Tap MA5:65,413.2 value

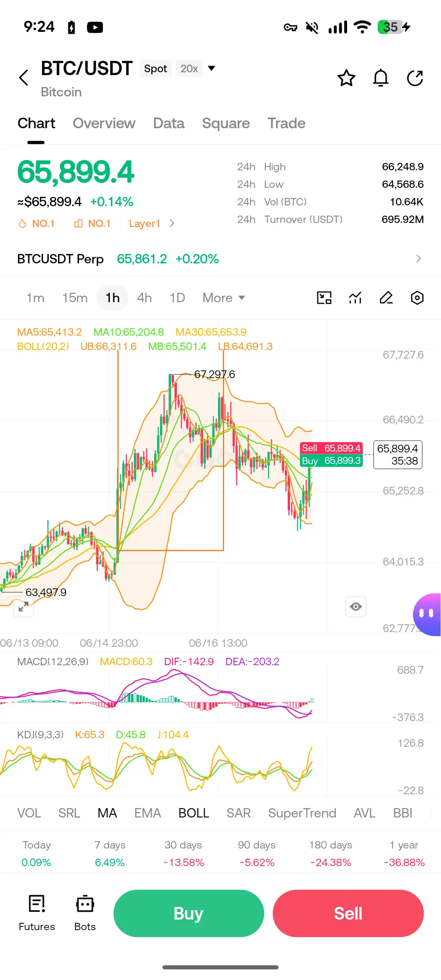tap(49, 332)
